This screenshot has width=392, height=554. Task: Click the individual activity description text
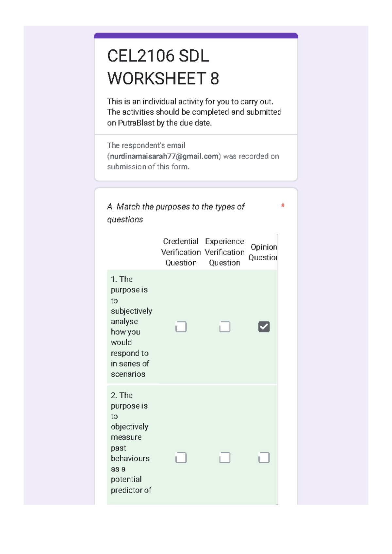[194, 112]
